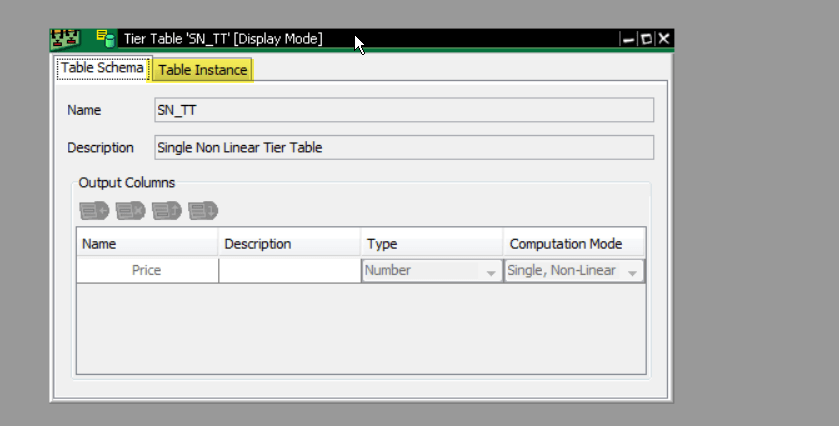
Task: Click the Computation Mode column header
Action: pyautogui.click(x=574, y=244)
